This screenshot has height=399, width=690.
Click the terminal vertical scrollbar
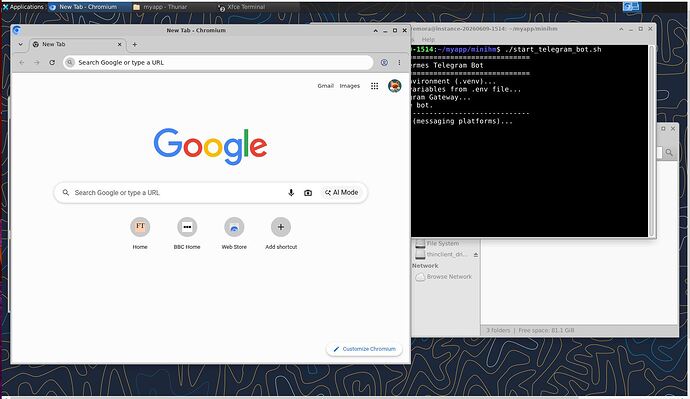pyautogui.click(x=651, y=141)
